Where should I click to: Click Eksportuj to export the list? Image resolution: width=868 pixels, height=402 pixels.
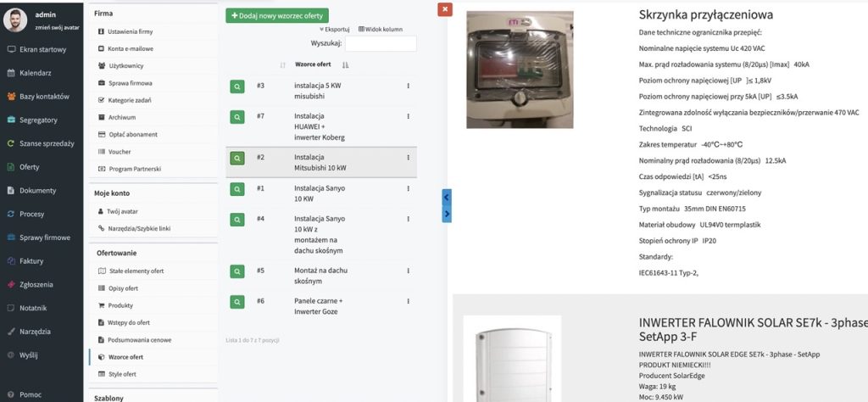[334, 30]
